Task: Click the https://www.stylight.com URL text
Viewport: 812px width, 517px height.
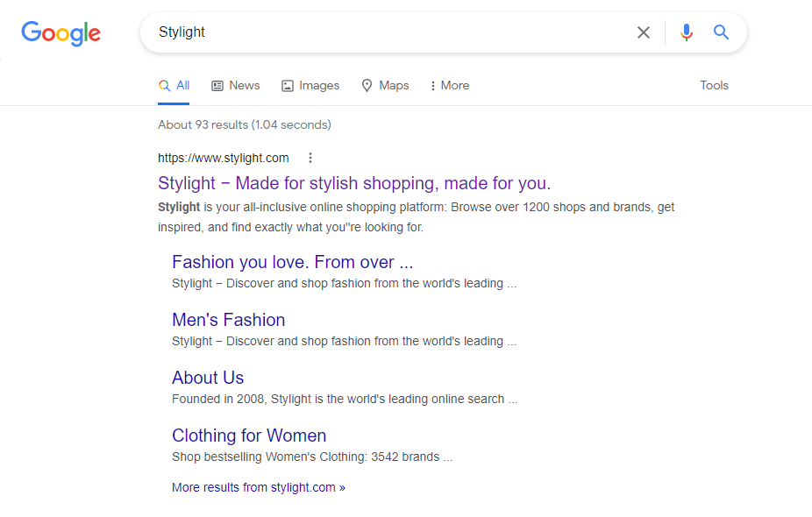Action: point(224,158)
